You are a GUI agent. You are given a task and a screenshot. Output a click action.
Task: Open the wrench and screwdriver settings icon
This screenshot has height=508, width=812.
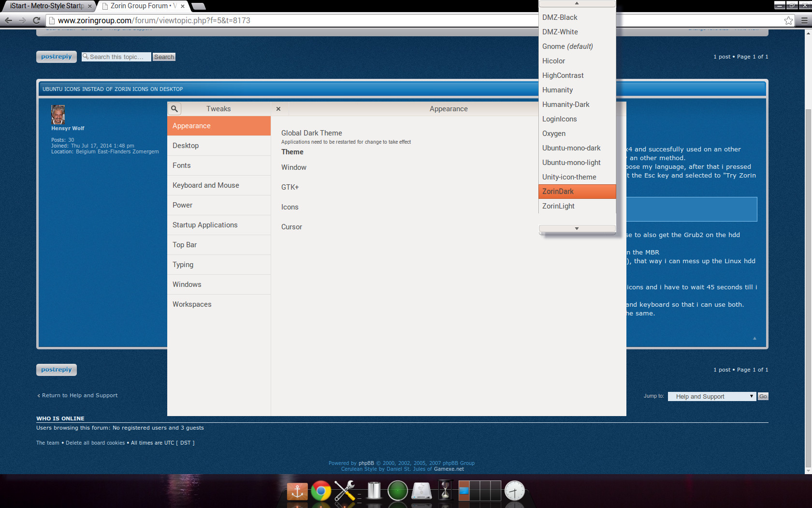tap(345, 491)
